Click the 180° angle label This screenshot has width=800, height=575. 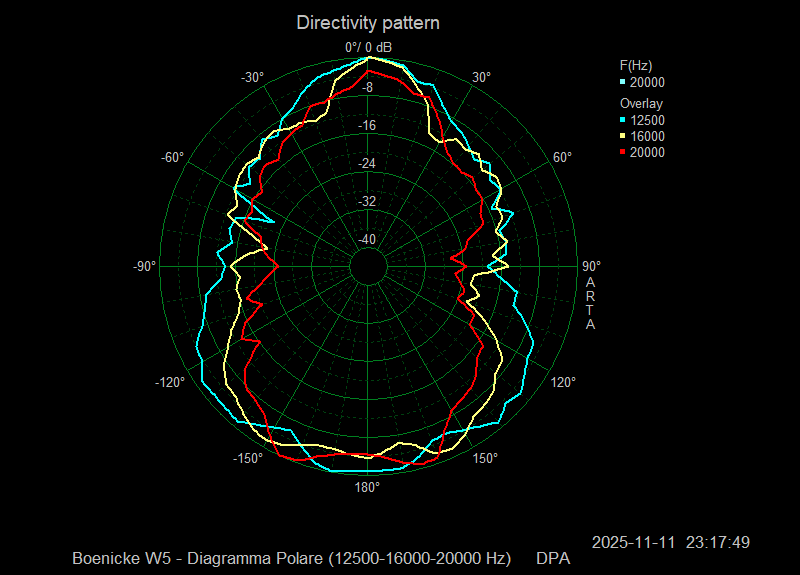coord(367,487)
